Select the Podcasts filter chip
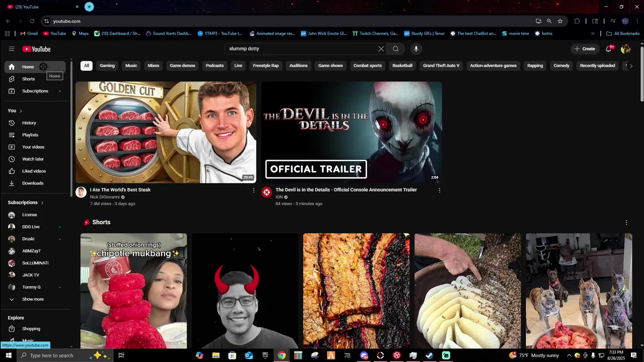 point(215,66)
